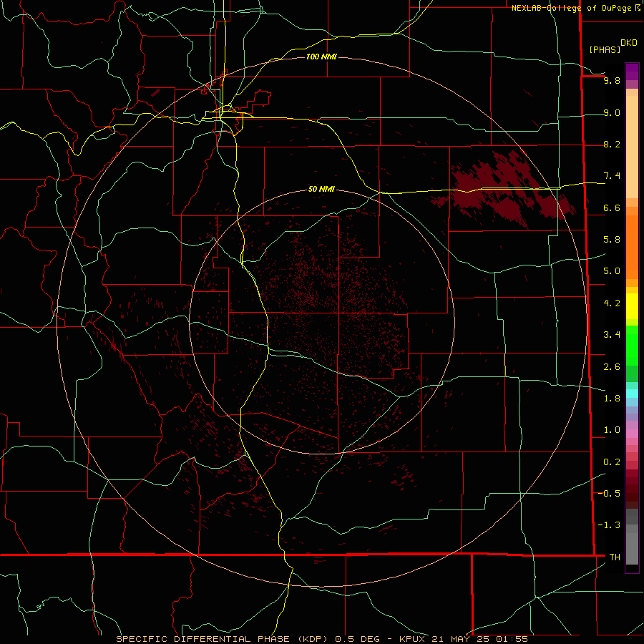Click the 5.0 value on color scale

[612, 271]
